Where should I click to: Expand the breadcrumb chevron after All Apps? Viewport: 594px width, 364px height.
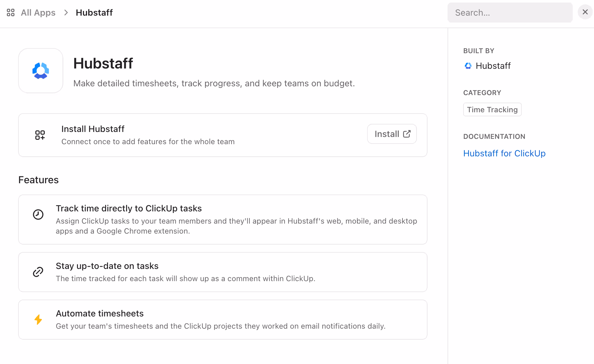click(66, 12)
